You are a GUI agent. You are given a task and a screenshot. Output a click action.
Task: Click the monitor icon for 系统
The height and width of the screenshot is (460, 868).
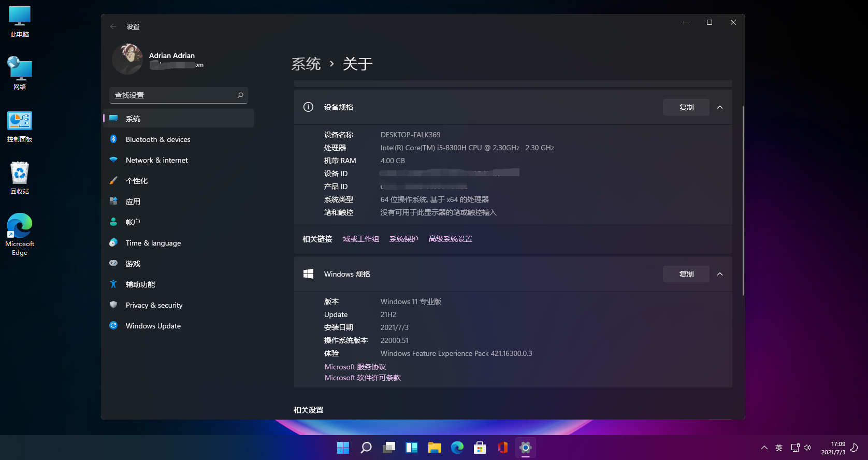[113, 118]
